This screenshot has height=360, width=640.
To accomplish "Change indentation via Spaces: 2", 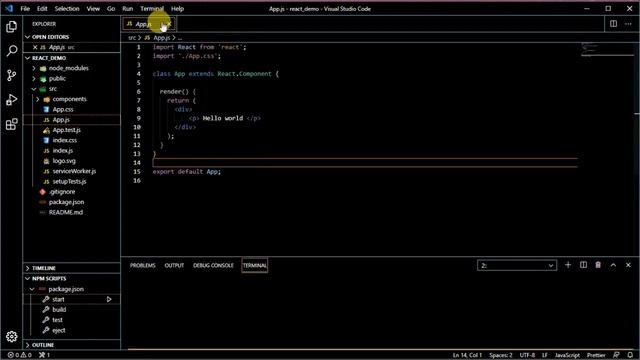I will tap(501, 355).
